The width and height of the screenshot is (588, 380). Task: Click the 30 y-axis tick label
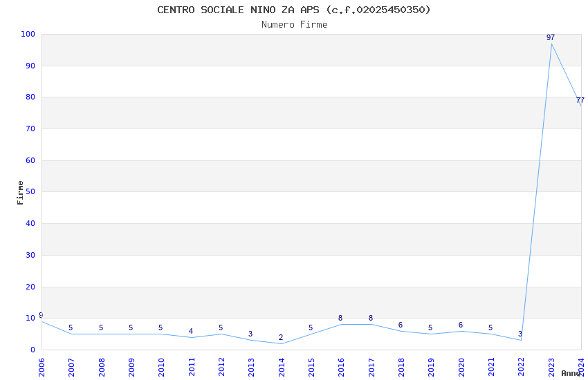coord(30,256)
